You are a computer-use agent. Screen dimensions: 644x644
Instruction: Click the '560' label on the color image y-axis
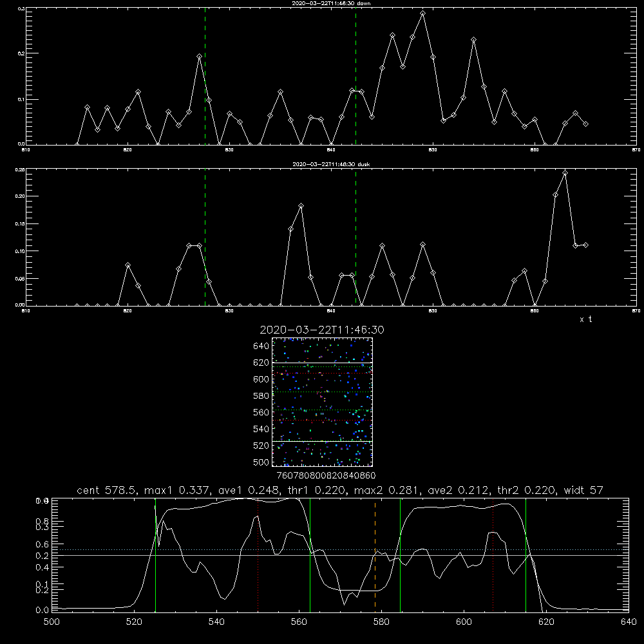pyautogui.click(x=261, y=412)
